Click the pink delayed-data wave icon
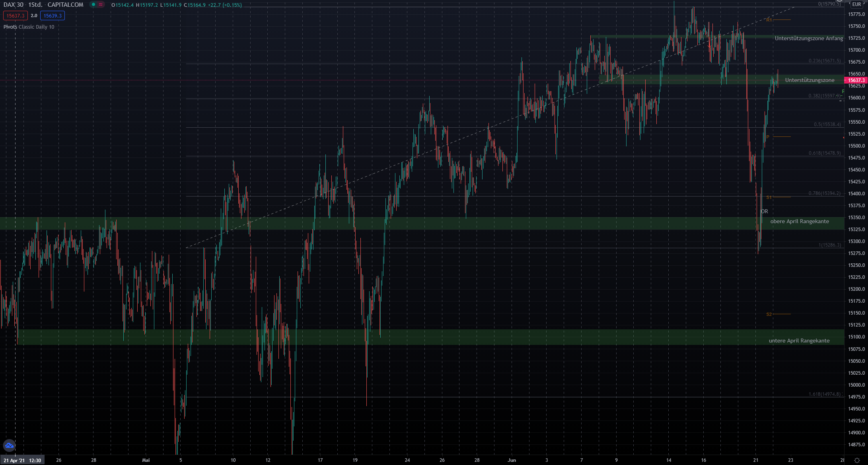The width and height of the screenshot is (868, 465). (x=101, y=5)
